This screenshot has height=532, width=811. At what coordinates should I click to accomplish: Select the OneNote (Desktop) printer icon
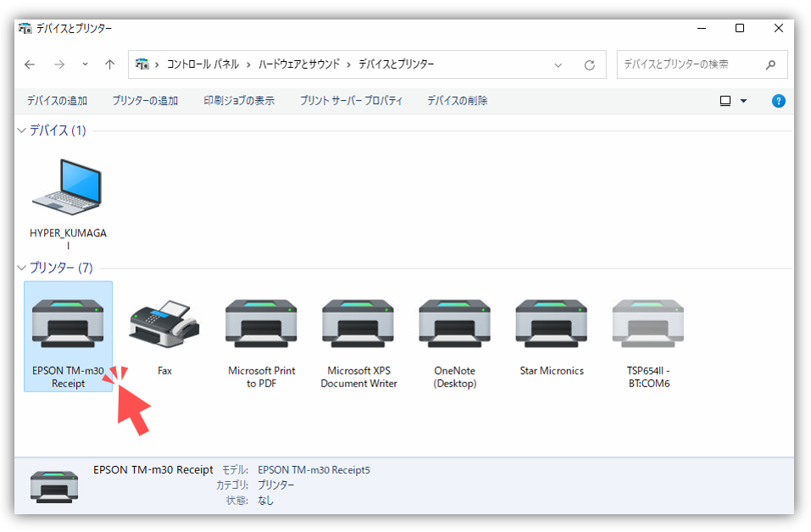click(x=454, y=324)
